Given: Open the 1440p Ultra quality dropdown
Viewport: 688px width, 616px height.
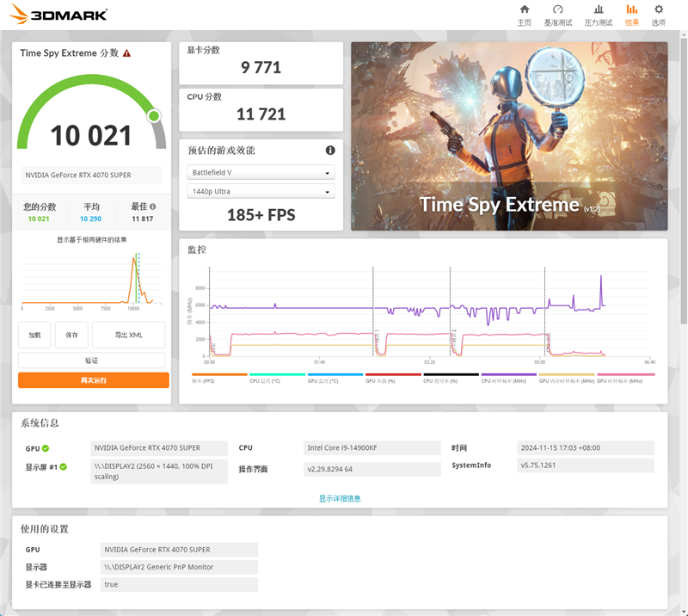Looking at the screenshot, I should (261, 191).
